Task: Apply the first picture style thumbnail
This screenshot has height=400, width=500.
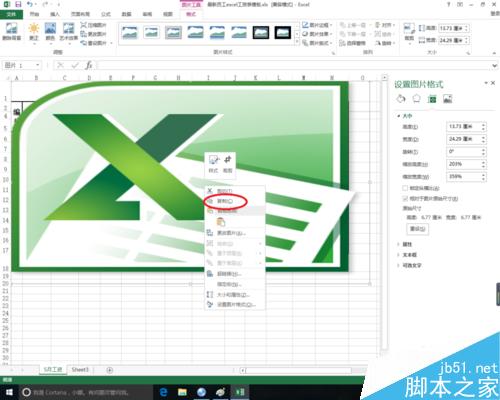Action: [130, 33]
